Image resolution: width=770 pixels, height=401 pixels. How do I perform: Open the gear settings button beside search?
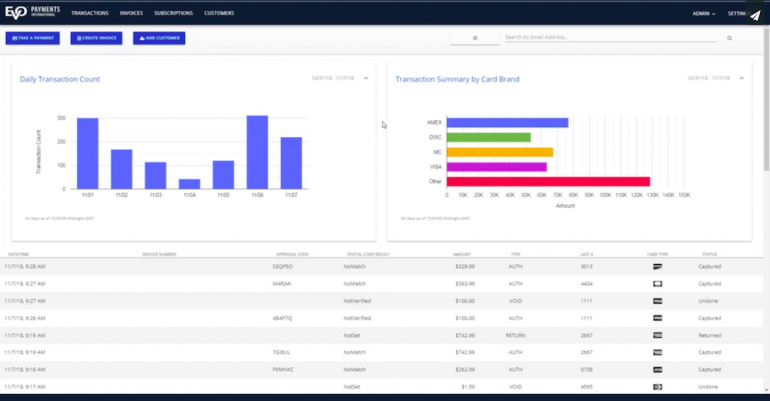(474, 38)
